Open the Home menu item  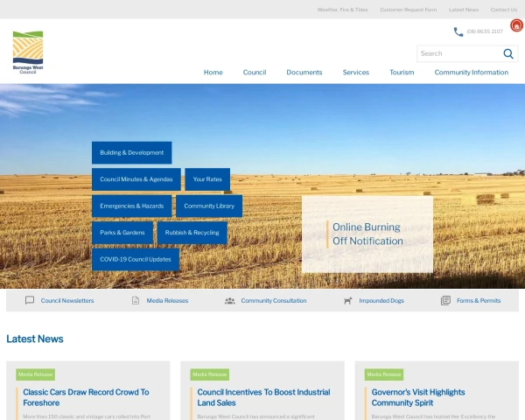click(x=213, y=73)
